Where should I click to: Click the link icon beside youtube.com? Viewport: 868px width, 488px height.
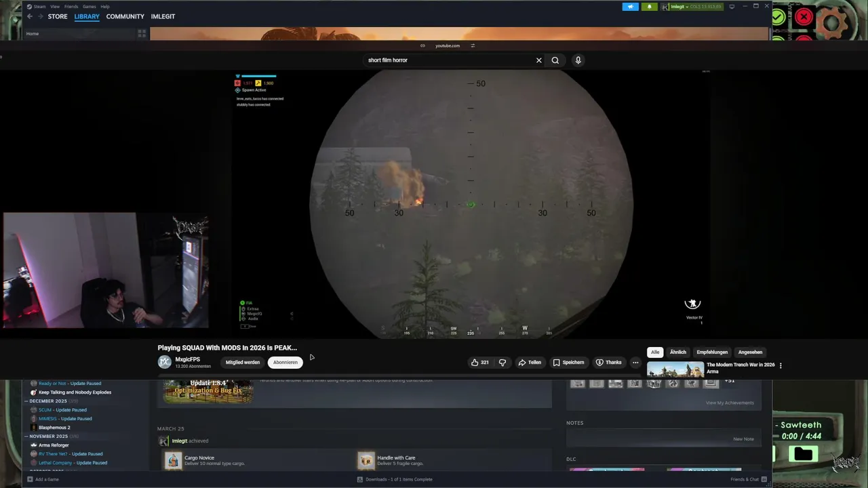[x=422, y=45]
